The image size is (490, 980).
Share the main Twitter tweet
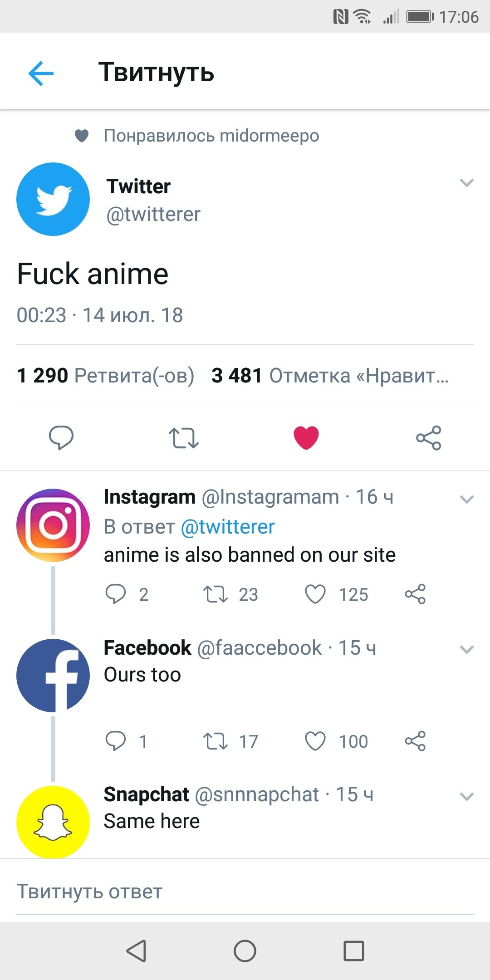tap(429, 438)
